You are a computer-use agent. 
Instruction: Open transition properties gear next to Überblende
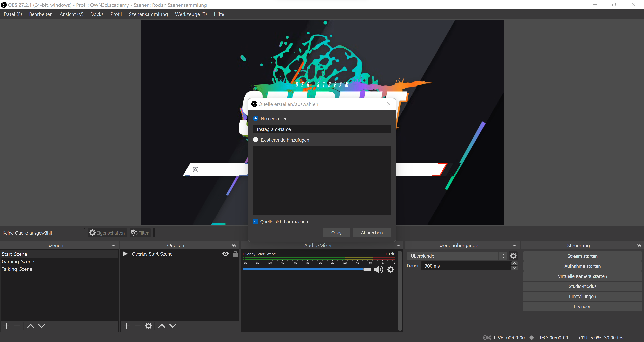[513, 256]
